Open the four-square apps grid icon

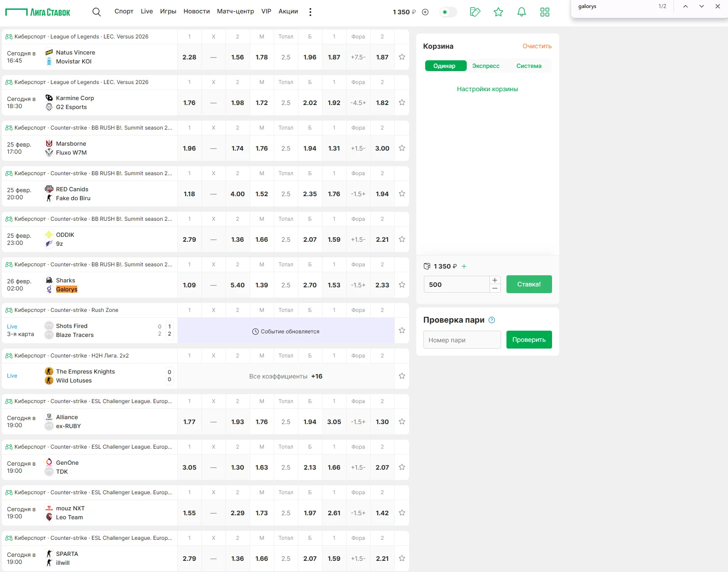point(545,12)
